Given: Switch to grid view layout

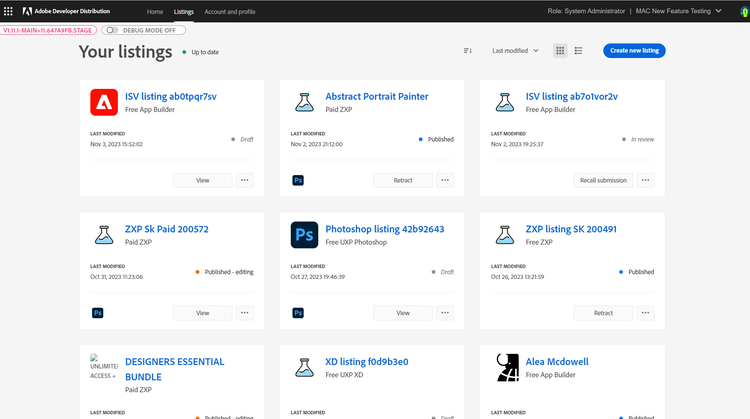Looking at the screenshot, I should point(560,50).
